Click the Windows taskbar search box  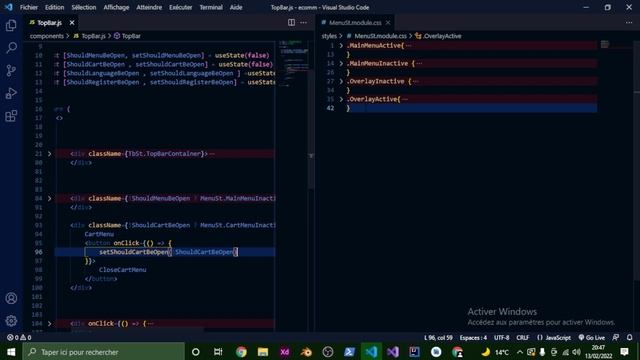tap(103, 352)
